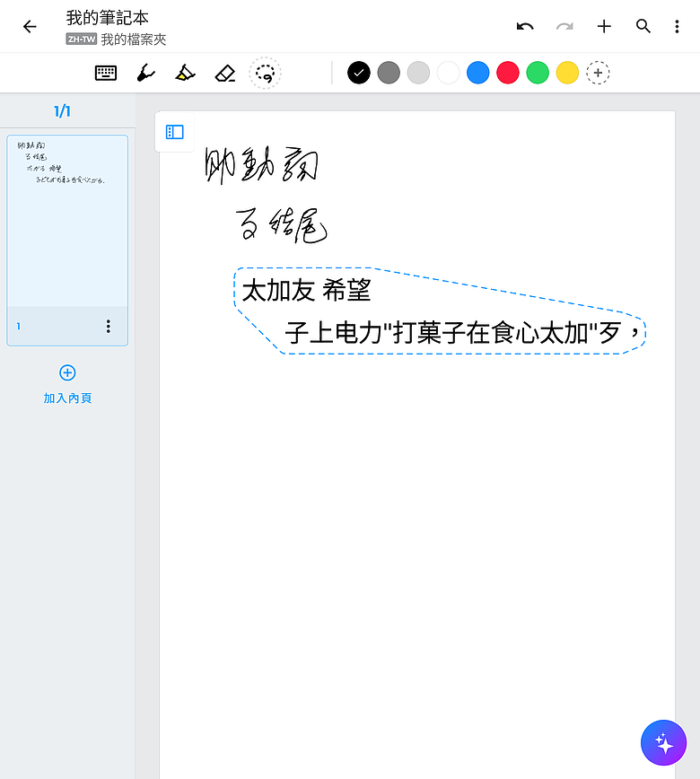Add a page with circled plus icon

click(67, 372)
